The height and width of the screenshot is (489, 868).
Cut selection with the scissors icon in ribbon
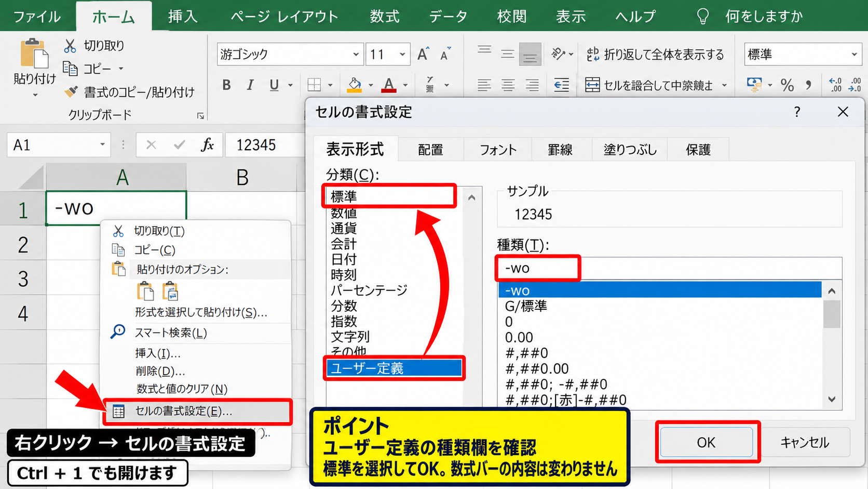pyautogui.click(x=70, y=46)
